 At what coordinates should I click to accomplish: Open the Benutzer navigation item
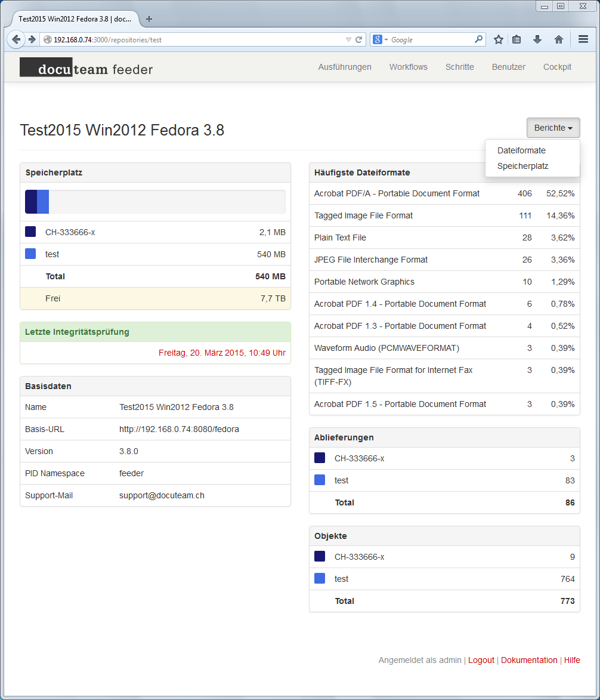pyautogui.click(x=509, y=67)
